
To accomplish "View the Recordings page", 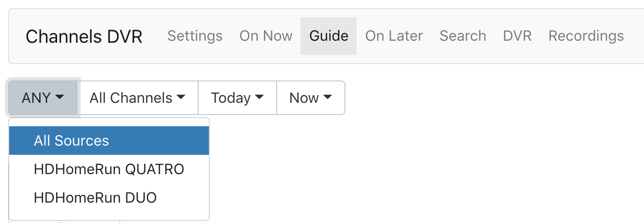I will [x=586, y=36].
